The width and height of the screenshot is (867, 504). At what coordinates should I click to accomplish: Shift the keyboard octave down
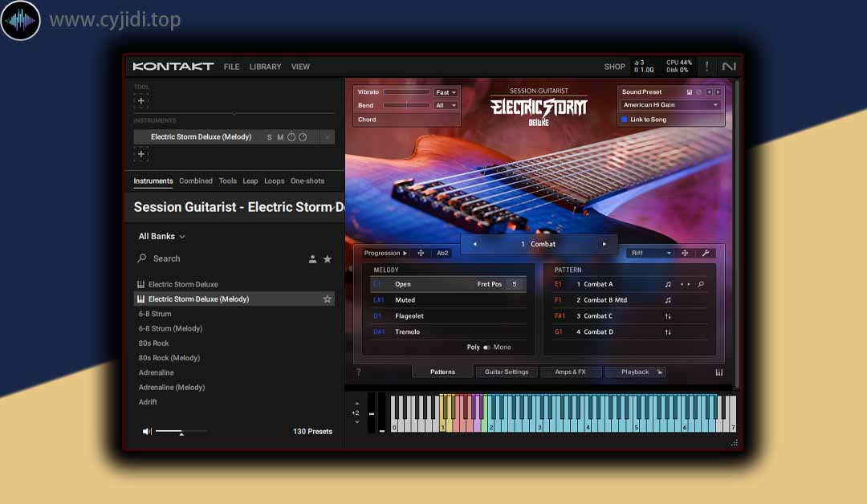(x=356, y=422)
